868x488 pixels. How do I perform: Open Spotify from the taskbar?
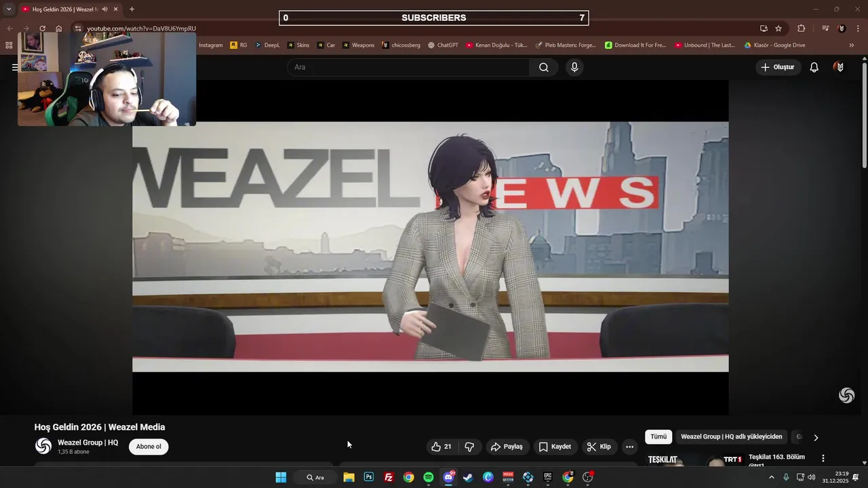tap(429, 477)
